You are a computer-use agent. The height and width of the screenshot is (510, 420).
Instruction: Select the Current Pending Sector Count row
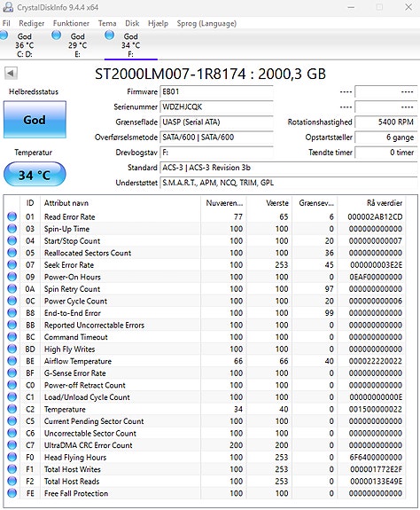click(x=206, y=421)
